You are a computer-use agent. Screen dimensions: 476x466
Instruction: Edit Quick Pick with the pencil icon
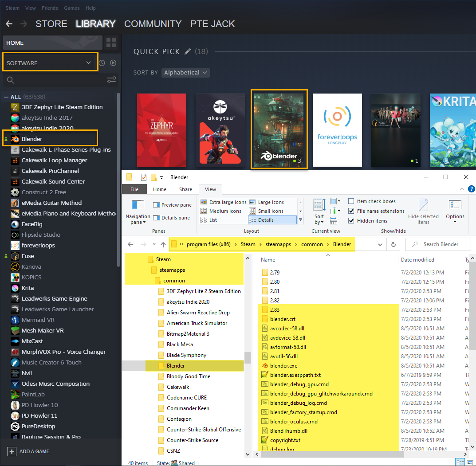(188, 51)
